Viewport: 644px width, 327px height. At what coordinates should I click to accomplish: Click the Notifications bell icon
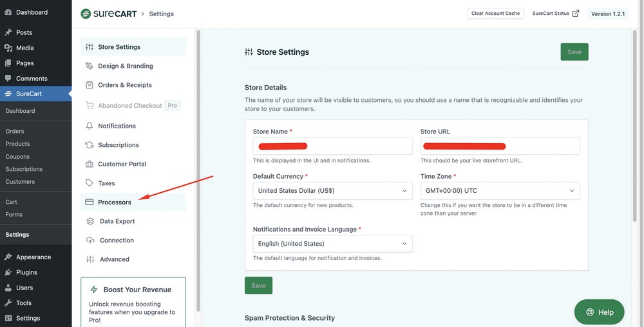pyautogui.click(x=90, y=126)
